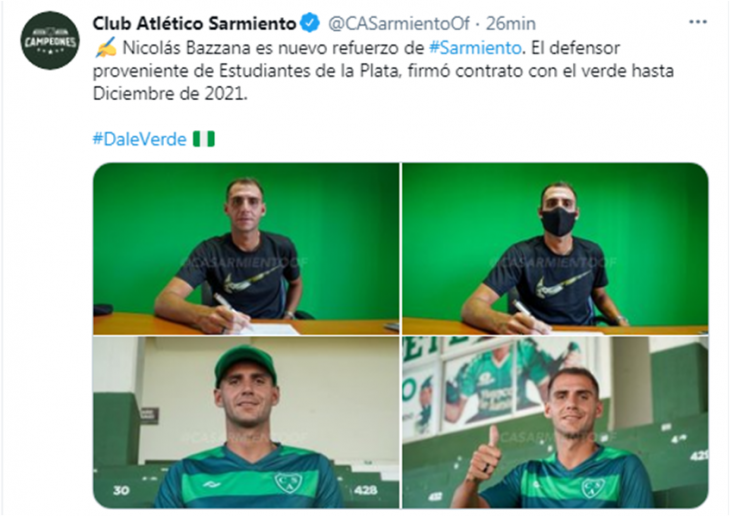Click the CSA crest on green cap player's jersey

288,483
